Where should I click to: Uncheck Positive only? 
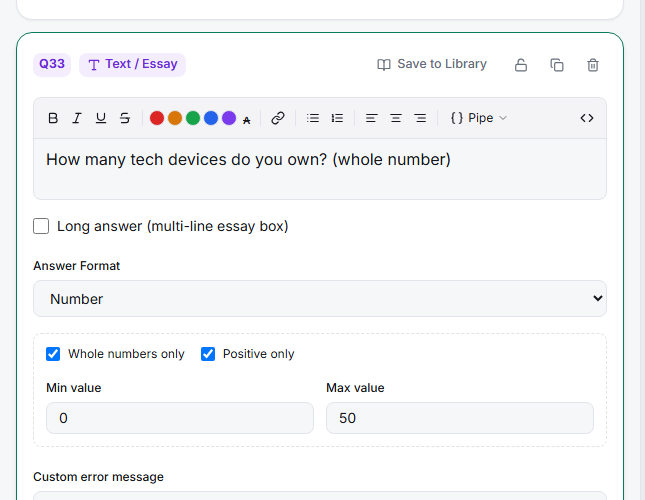click(x=208, y=354)
